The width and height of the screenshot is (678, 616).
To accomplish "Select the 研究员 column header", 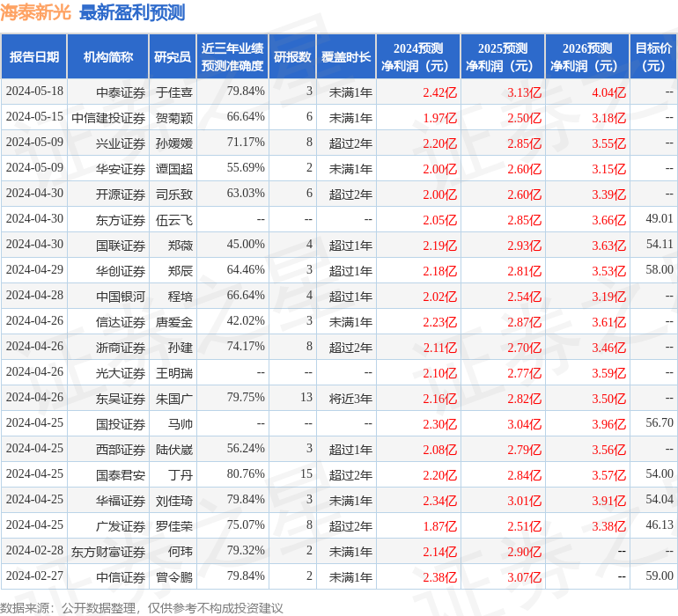I will coord(173,56).
